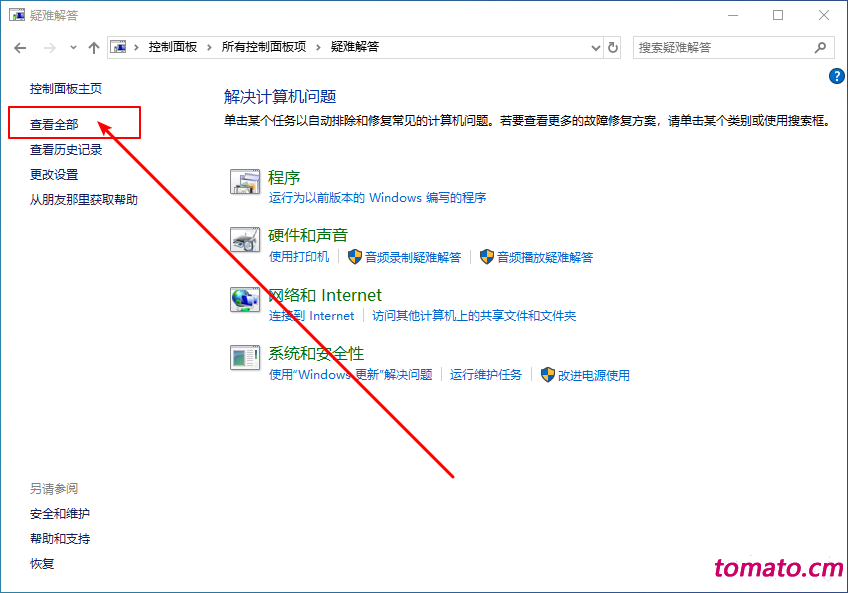This screenshot has height=593, width=848.
Task: Open the blue help question mark
Action: coord(837,76)
